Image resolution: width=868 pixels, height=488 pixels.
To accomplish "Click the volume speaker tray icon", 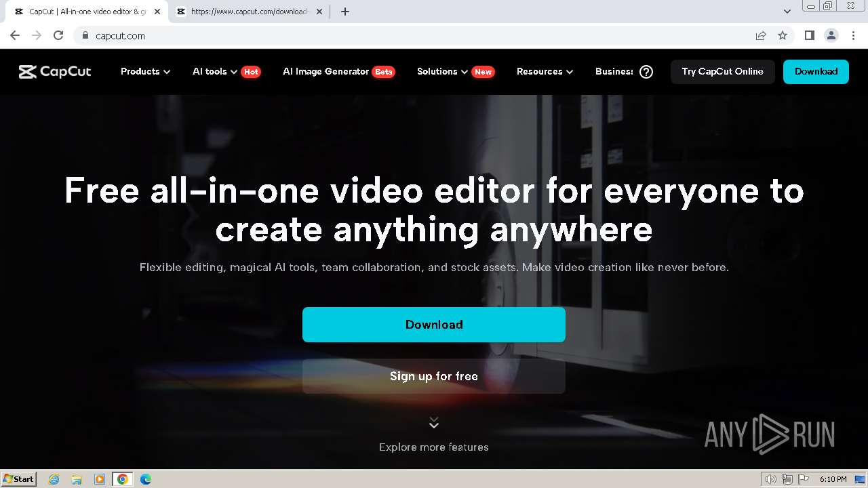I will pos(770,479).
